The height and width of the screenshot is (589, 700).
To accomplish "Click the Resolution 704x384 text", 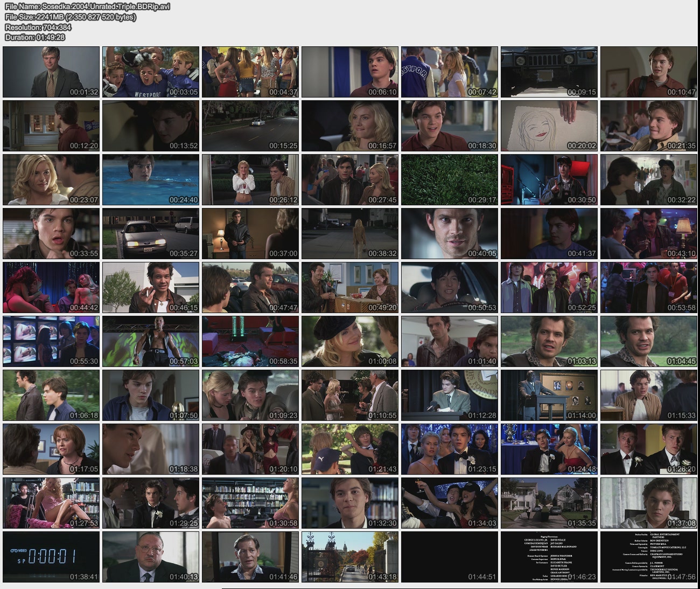I will click(x=38, y=27).
